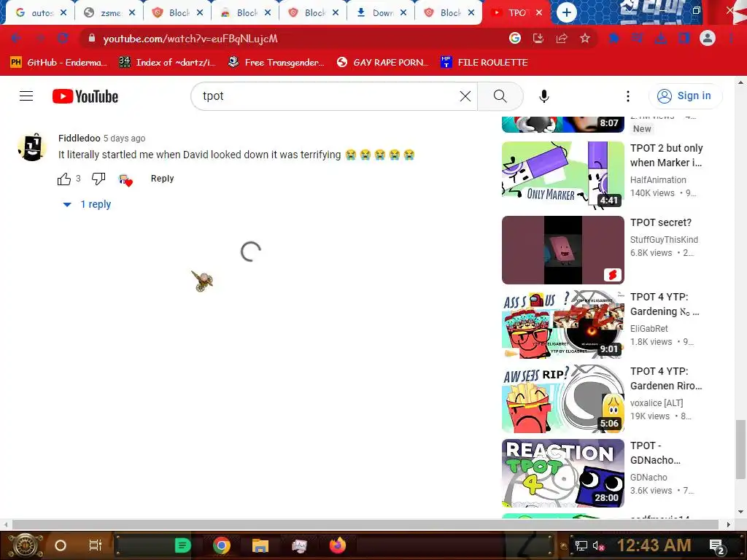Expand the 1 reply thread

click(x=88, y=204)
